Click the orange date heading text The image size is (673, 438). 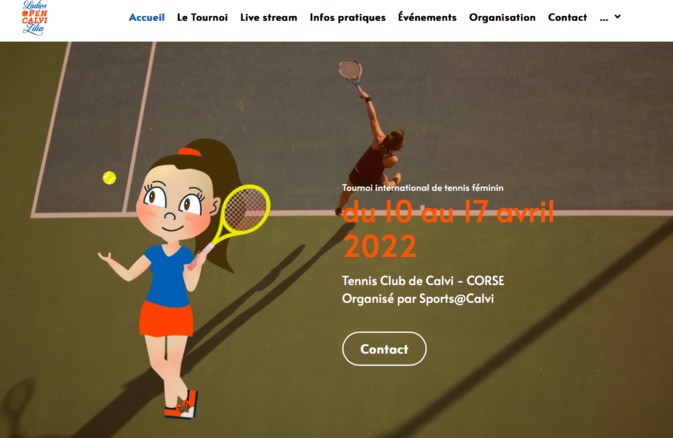pos(448,229)
